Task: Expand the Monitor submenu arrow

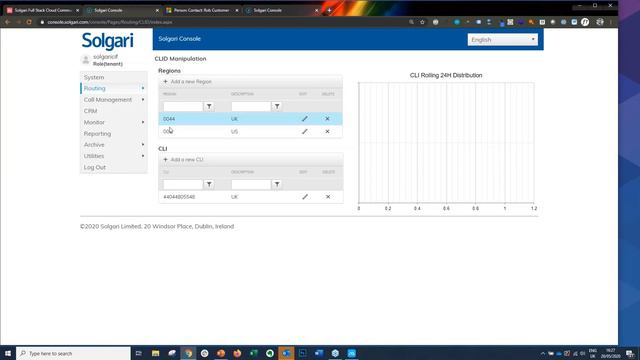Action: [143, 122]
